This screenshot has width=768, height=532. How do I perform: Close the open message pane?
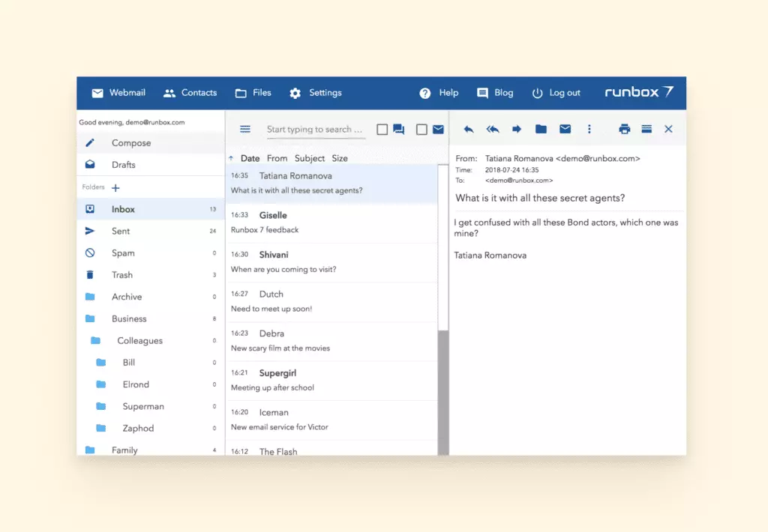pos(668,129)
